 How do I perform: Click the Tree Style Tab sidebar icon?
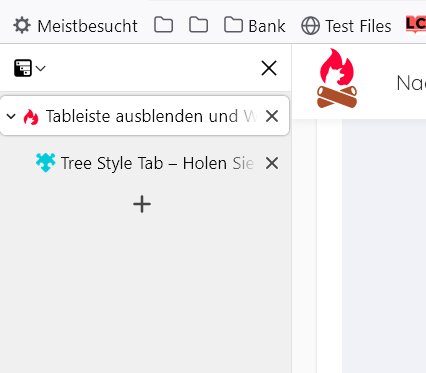(x=23, y=68)
